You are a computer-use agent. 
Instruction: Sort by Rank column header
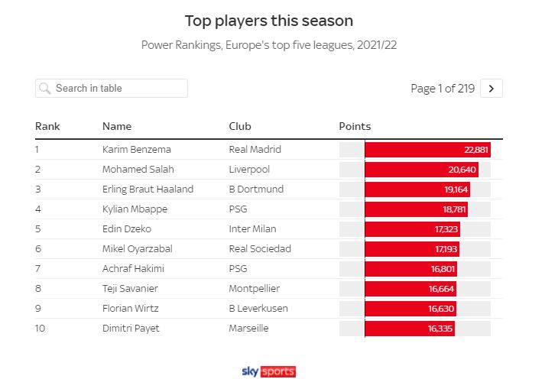[x=47, y=126]
